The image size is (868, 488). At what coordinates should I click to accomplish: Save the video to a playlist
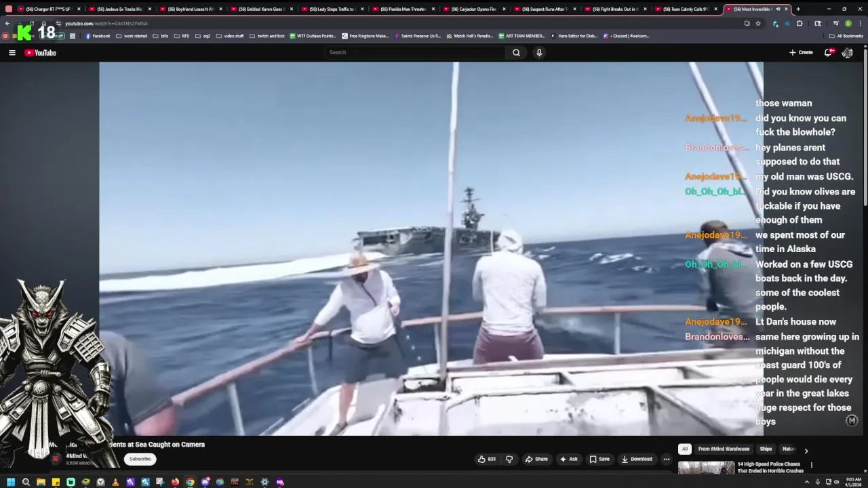(x=599, y=459)
